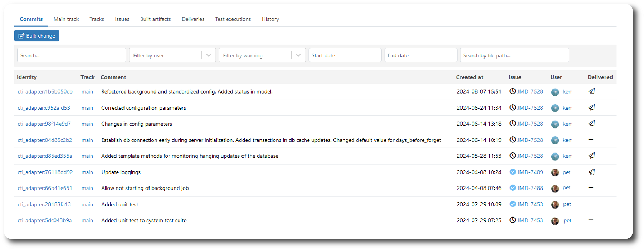Click delivered icon on 'Update loggings' row

coord(591,172)
